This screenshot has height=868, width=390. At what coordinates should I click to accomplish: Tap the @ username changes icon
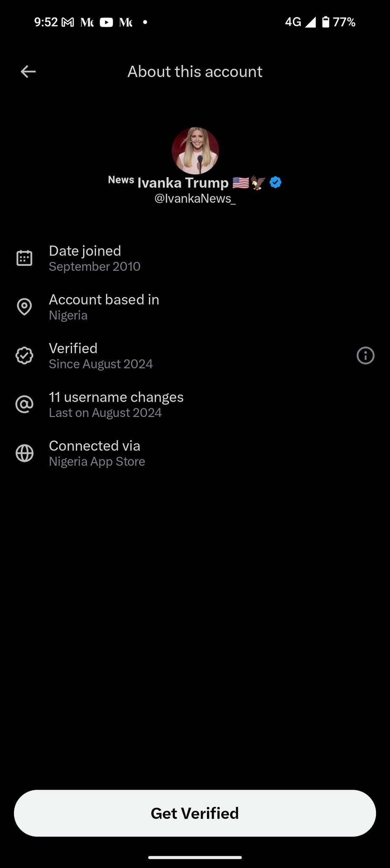(x=24, y=404)
